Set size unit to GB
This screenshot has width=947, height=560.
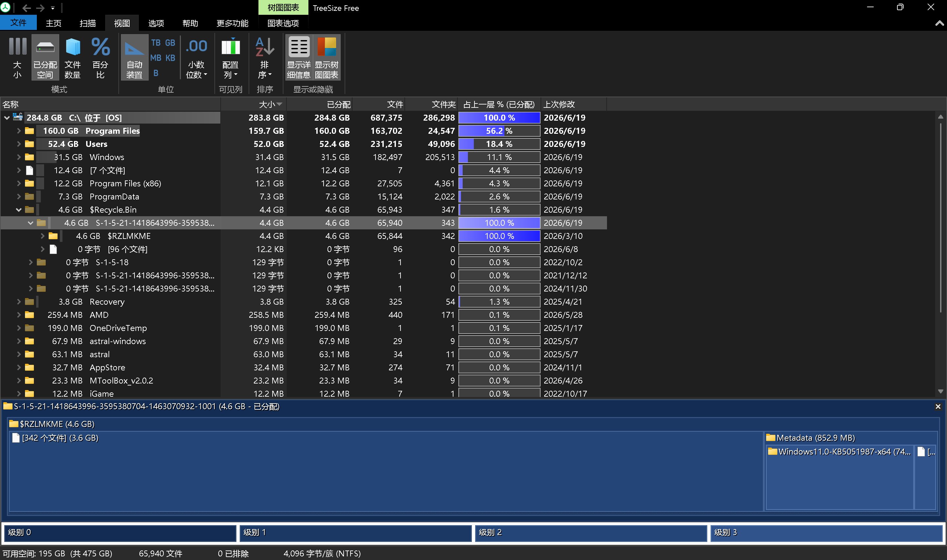coord(170,43)
